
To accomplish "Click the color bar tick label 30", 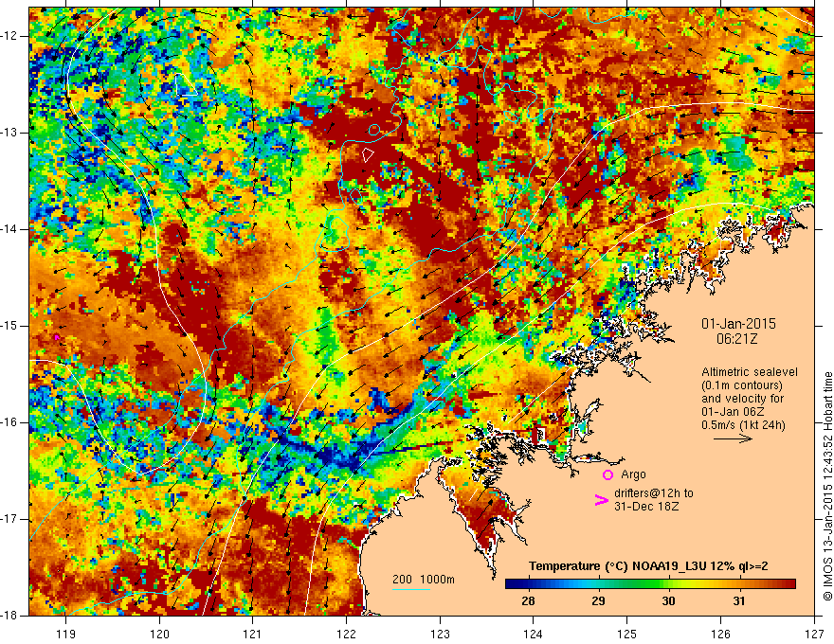I will 668,601.
